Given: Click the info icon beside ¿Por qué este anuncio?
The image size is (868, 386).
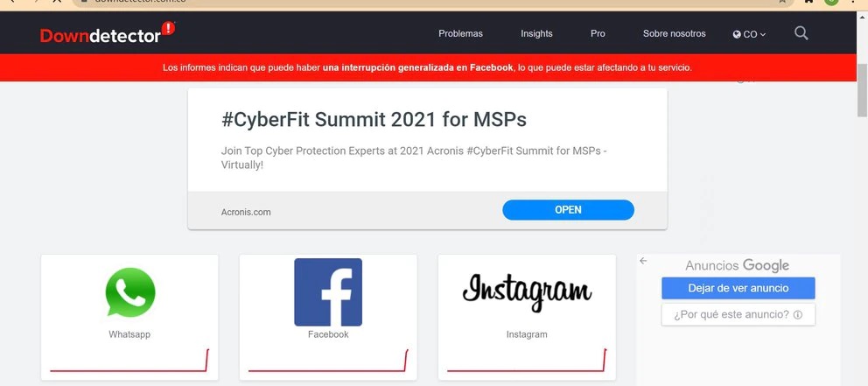Looking at the screenshot, I should click(x=798, y=314).
